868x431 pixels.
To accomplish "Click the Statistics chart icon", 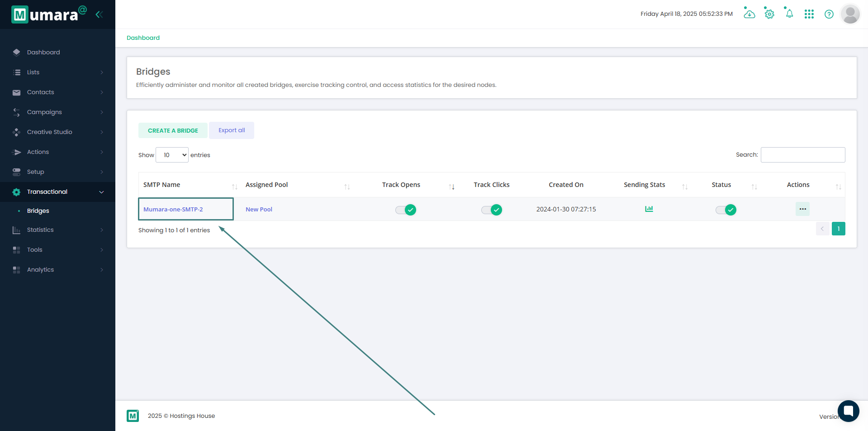I will click(x=17, y=230).
